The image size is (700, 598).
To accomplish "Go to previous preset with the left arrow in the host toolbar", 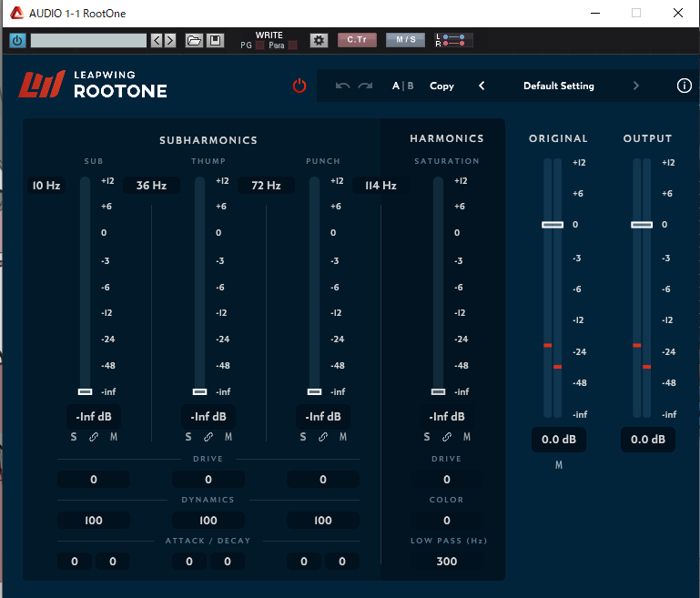I will (157, 41).
